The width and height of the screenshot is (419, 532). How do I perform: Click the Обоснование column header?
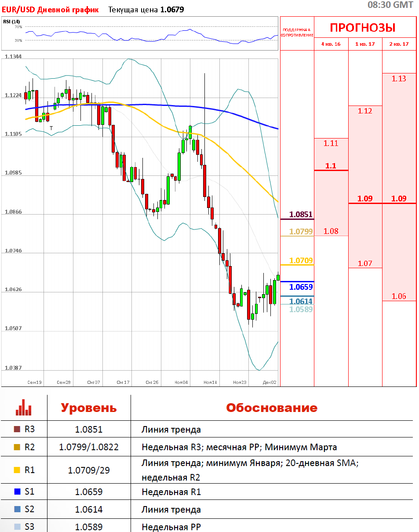[271, 408]
